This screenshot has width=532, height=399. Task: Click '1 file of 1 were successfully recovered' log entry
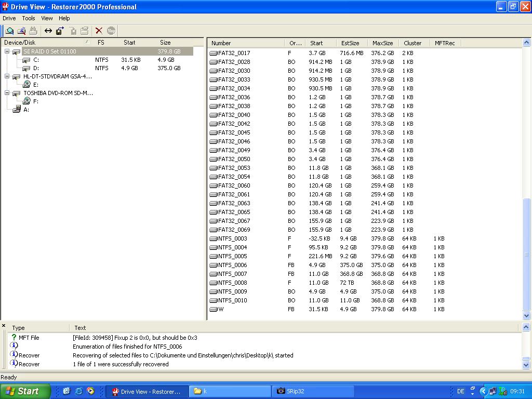click(x=121, y=364)
